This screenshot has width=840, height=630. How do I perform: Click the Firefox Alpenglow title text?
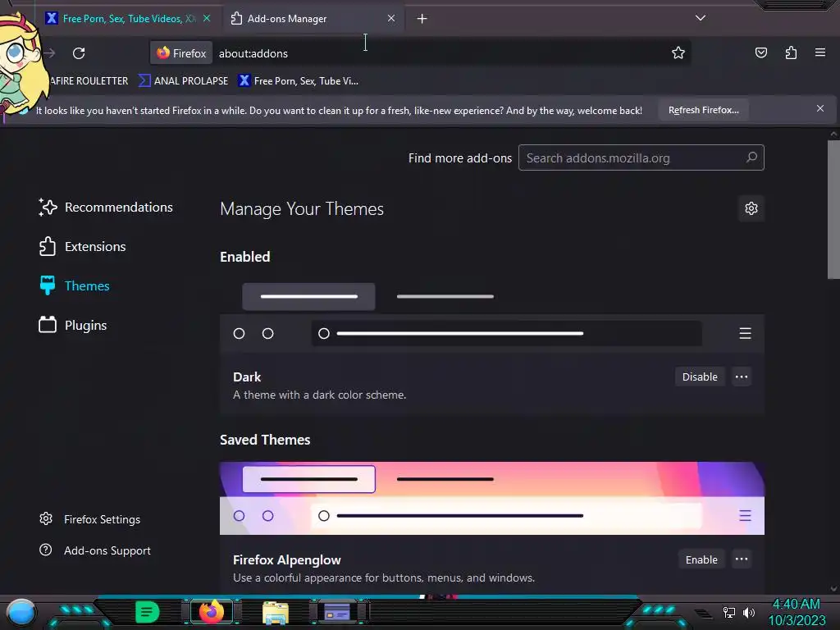pos(286,559)
